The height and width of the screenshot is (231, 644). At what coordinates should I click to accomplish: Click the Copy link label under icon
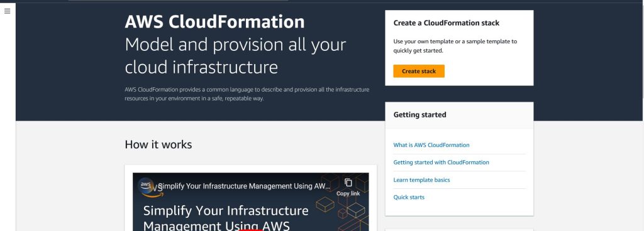[348, 193]
